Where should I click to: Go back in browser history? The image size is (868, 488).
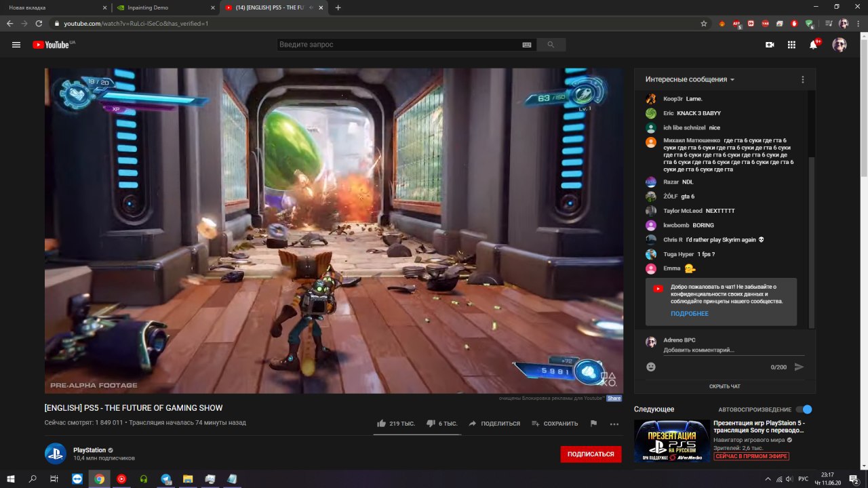pos(9,23)
